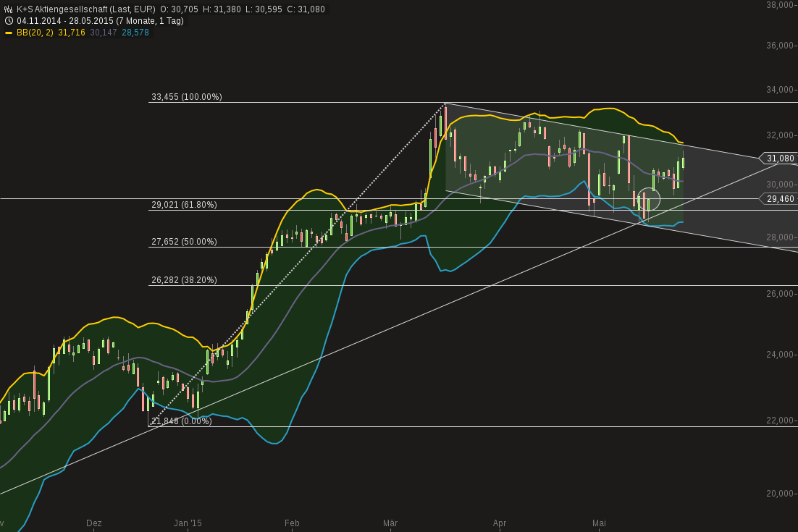This screenshot has width=798, height=532.
Task: Click the Dez time axis label
Action: pyautogui.click(x=94, y=523)
